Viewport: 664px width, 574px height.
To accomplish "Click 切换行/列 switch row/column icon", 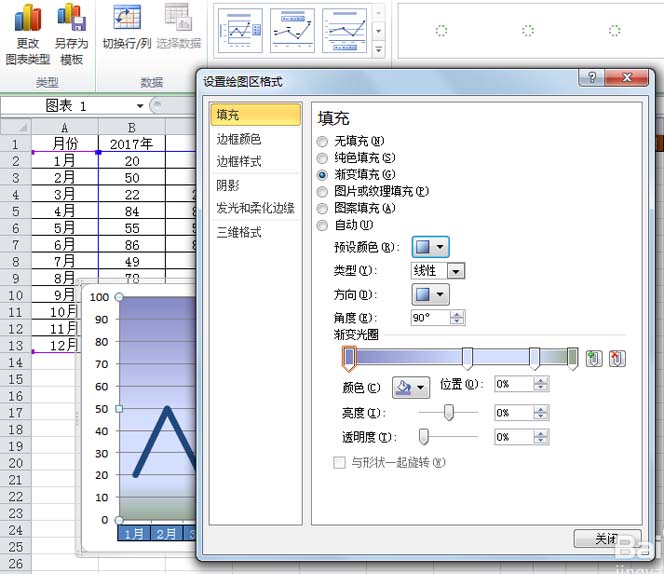I will click(127, 18).
